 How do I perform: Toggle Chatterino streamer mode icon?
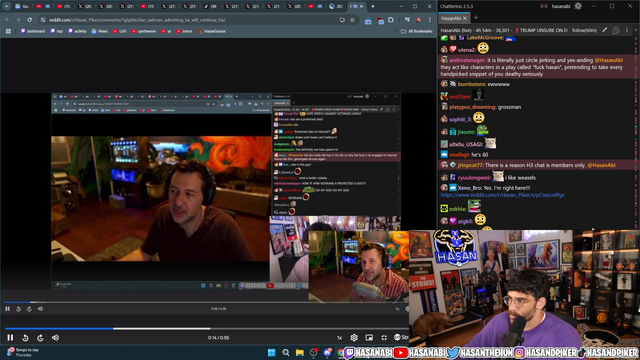[544, 6]
